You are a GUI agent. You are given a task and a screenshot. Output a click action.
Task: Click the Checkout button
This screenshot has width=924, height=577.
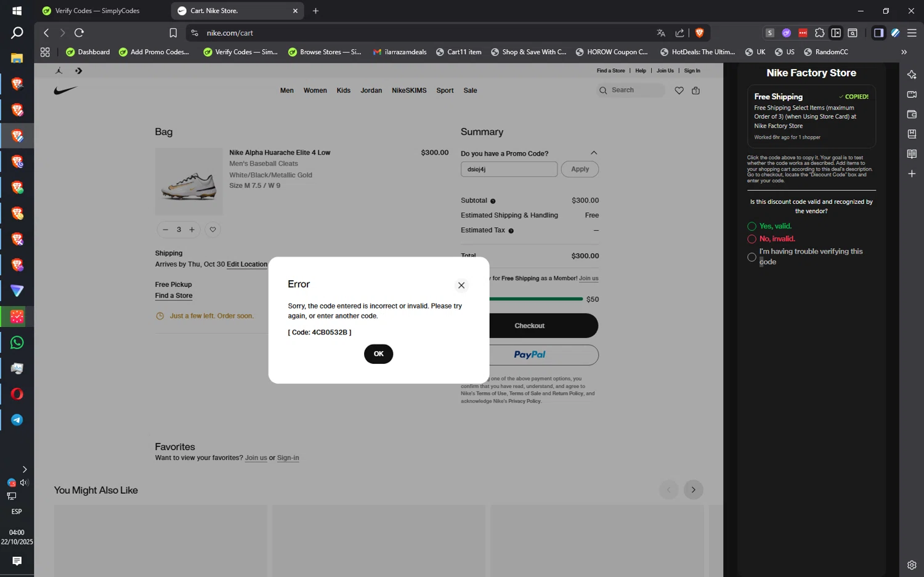530,326
